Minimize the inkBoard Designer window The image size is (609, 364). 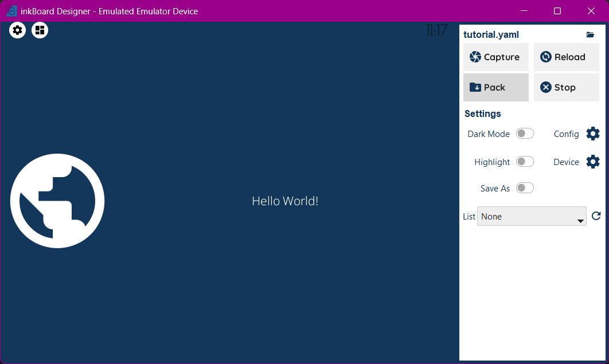coord(524,11)
